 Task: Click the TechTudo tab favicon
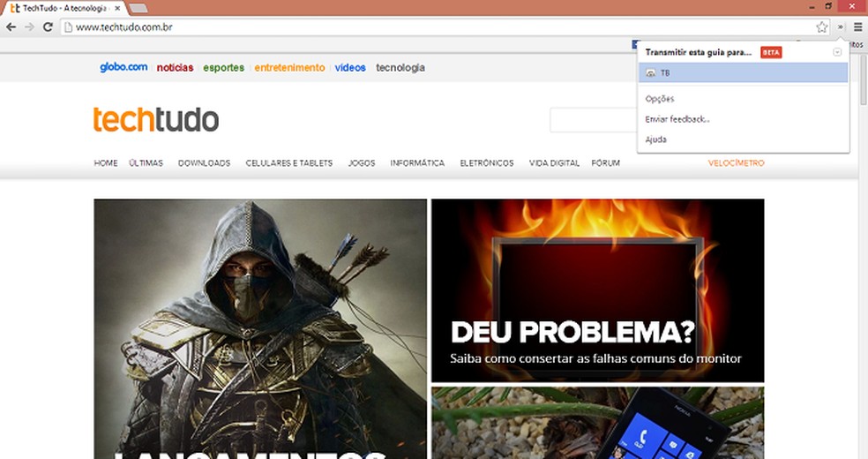click(15, 8)
